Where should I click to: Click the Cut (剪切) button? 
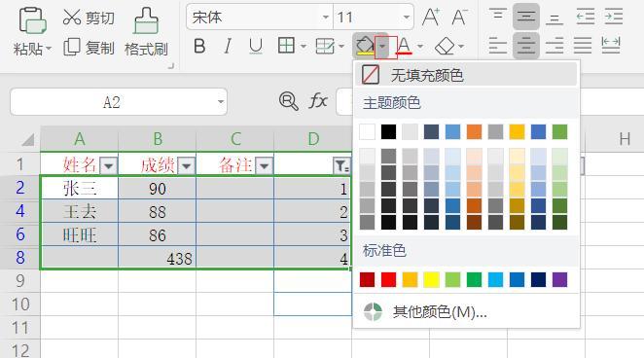pos(89,18)
